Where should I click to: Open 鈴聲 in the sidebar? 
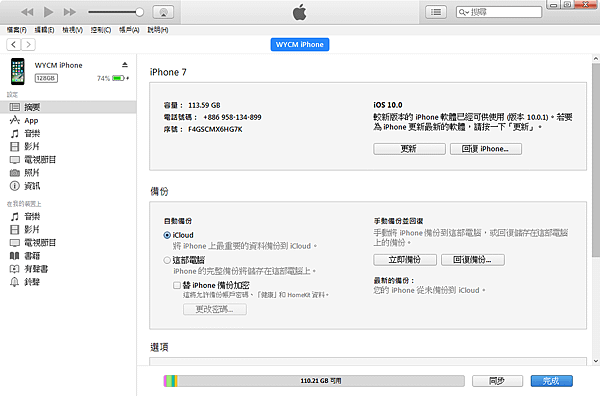[68, 282]
